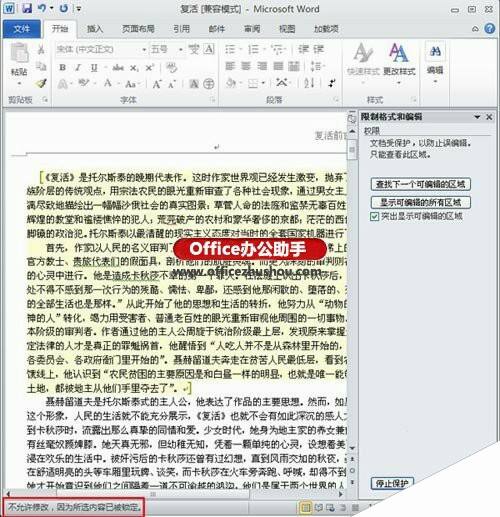500x517 pixels.
Task: Select the Format Painter brush
Action: [41, 83]
